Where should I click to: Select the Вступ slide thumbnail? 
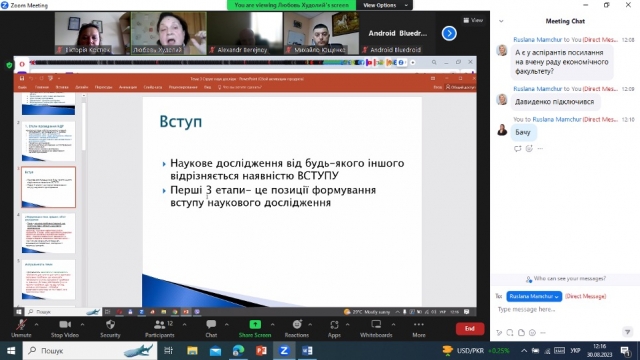coord(49,187)
